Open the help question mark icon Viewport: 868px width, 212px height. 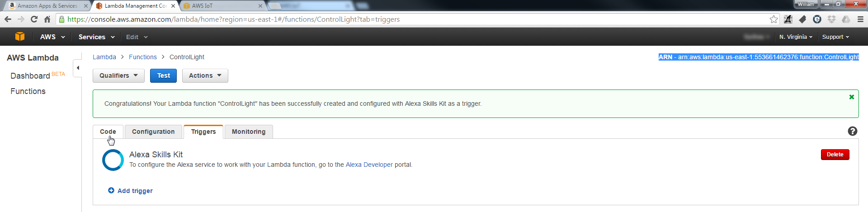coord(852,131)
